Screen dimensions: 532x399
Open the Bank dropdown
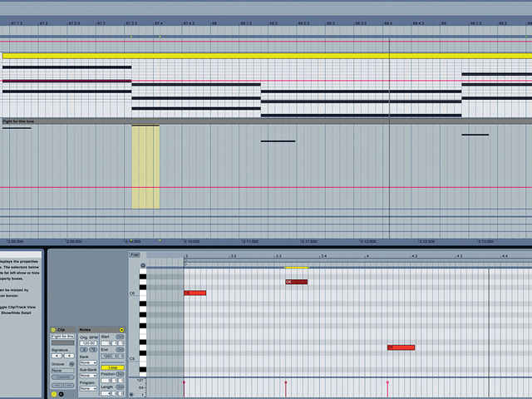click(88, 362)
